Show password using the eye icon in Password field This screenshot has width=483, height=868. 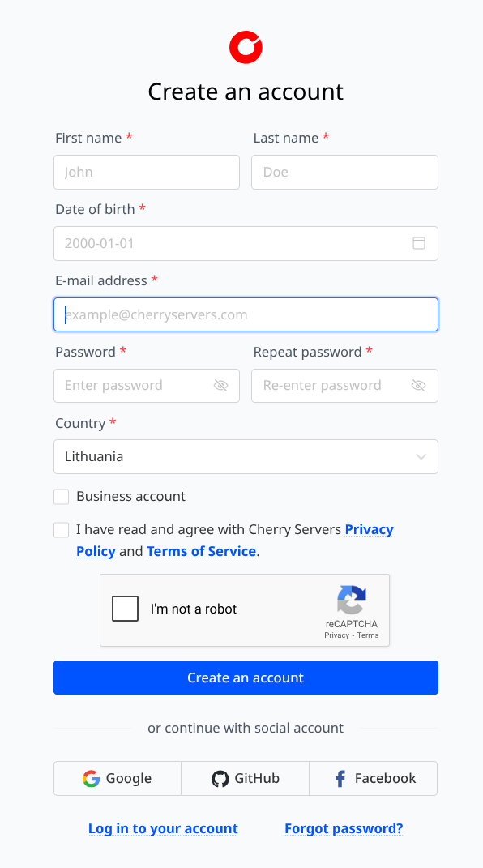pyautogui.click(x=220, y=385)
